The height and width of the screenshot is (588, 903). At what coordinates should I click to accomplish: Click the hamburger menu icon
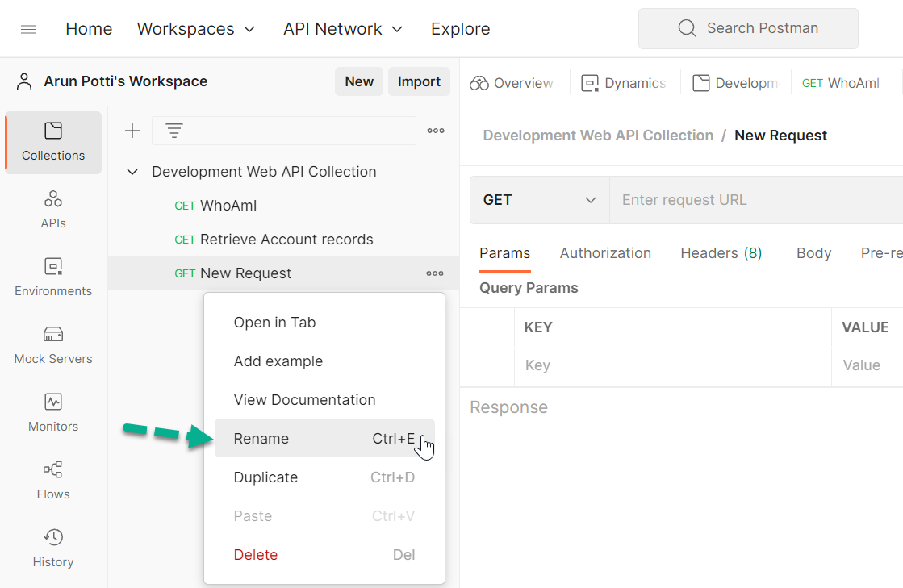27,28
